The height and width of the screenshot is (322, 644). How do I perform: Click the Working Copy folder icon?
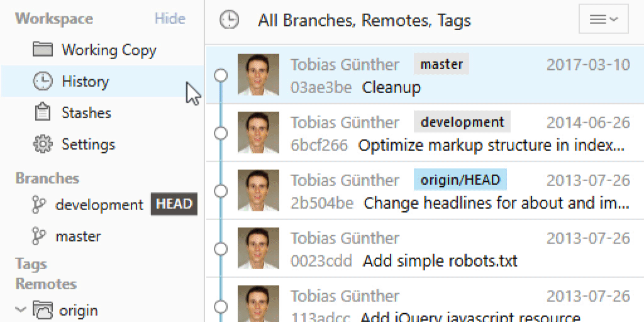pos(42,50)
